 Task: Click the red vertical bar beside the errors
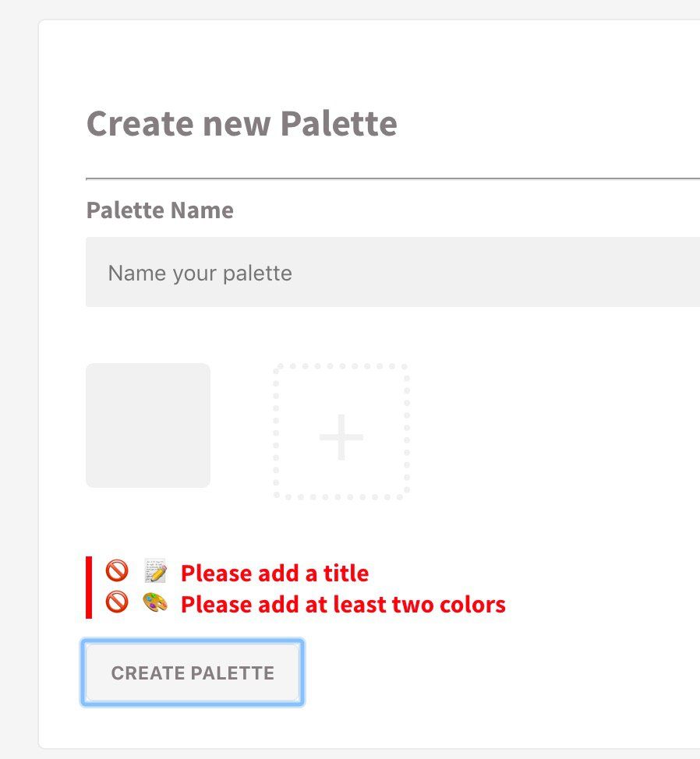[x=89, y=588]
